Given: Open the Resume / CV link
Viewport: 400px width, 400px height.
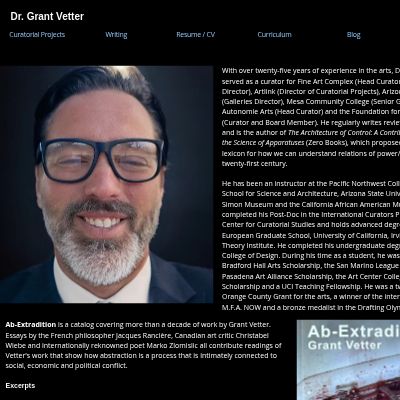Looking at the screenshot, I should (196, 35).
